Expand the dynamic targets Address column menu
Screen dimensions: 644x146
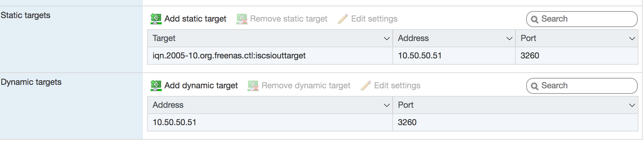click(x=386, y=105)
